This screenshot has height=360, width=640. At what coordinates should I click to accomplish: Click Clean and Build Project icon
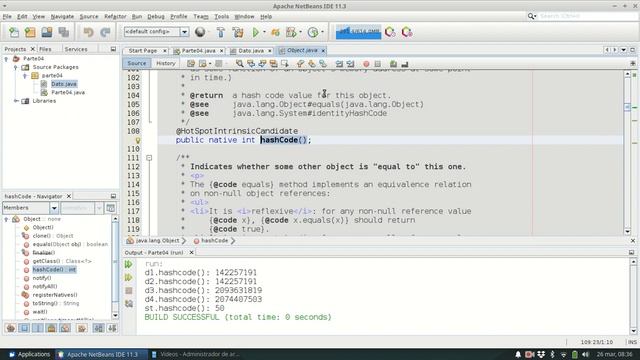(x=238, y=32)
